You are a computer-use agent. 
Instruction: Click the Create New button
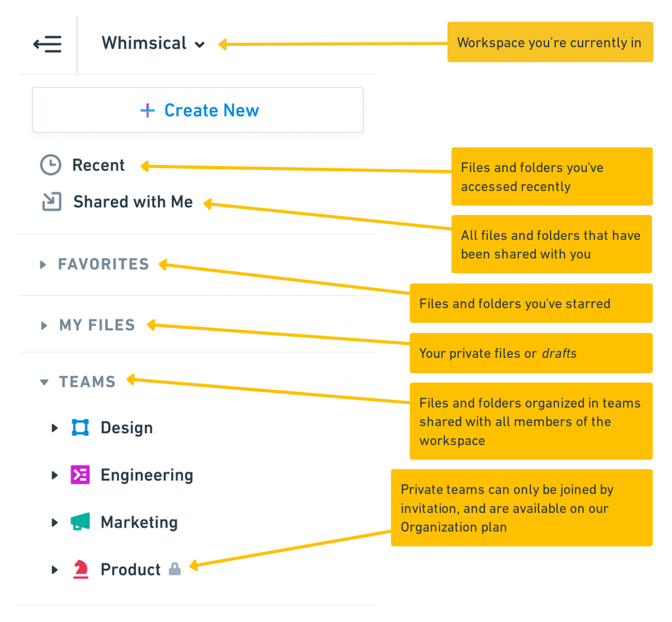197,110
